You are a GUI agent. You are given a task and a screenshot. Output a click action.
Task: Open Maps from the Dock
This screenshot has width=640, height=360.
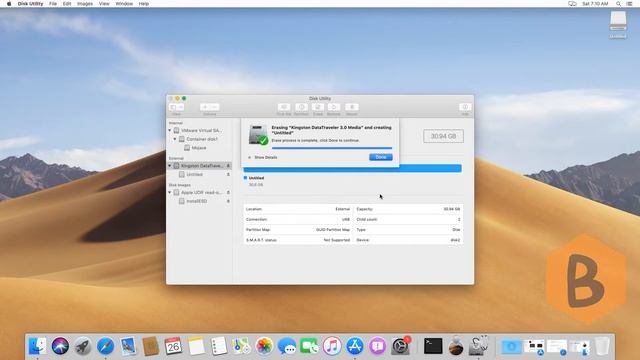(241, 346)
